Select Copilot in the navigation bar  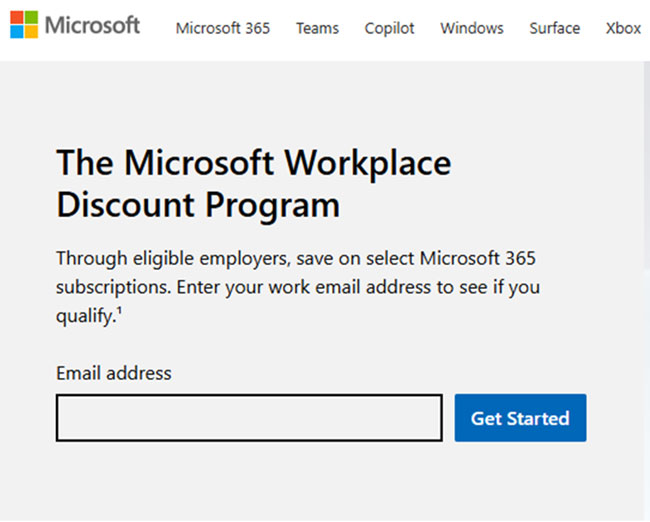coord(390,28)
